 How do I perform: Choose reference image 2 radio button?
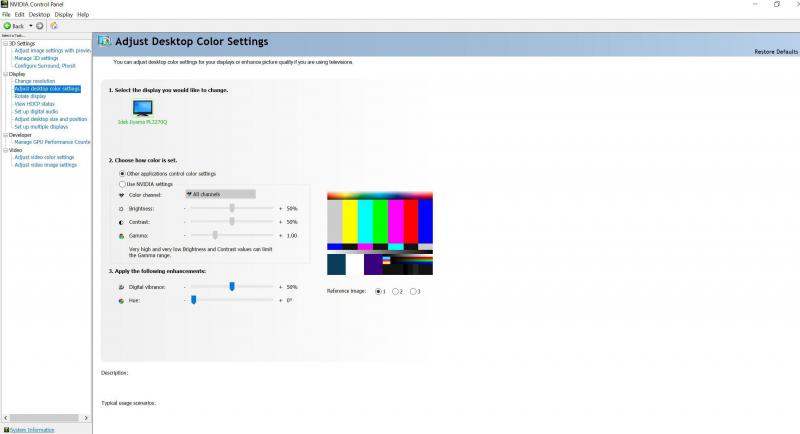(397, 291)
